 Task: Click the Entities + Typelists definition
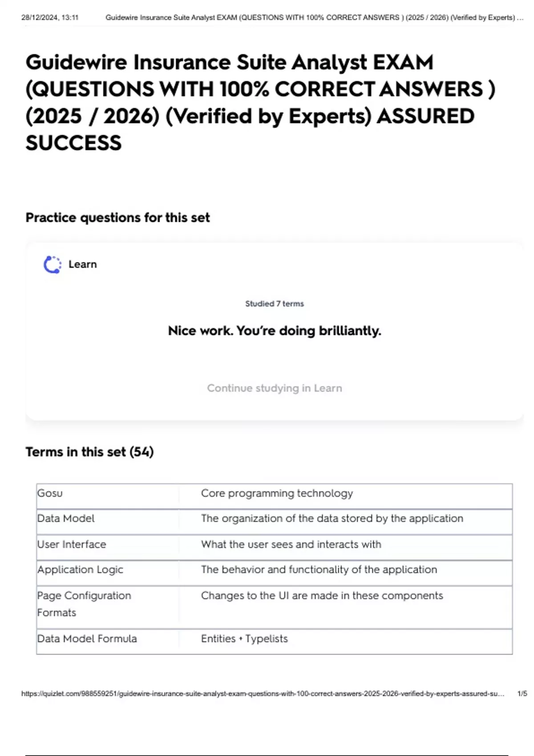click(x=244, y=639)
